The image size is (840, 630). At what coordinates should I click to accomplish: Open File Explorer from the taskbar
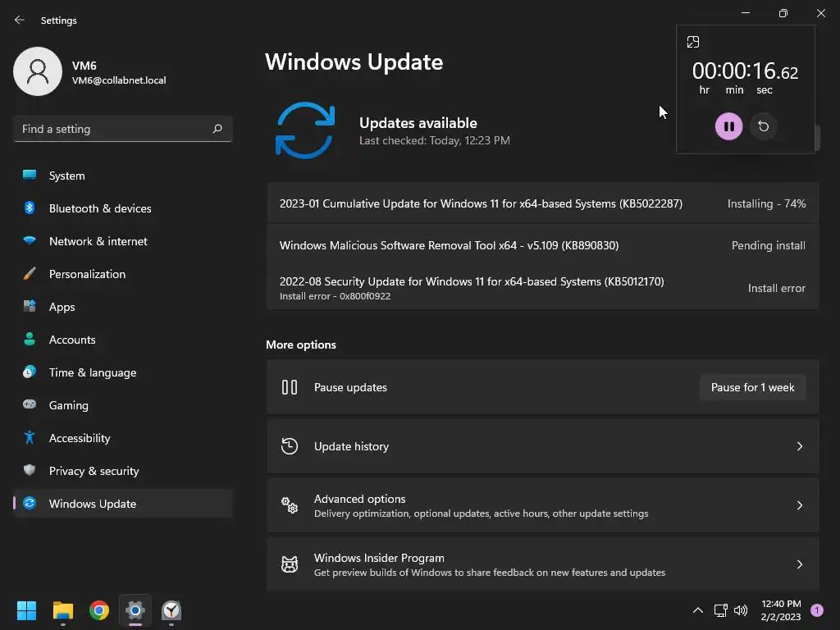click(x=62, y=610)
